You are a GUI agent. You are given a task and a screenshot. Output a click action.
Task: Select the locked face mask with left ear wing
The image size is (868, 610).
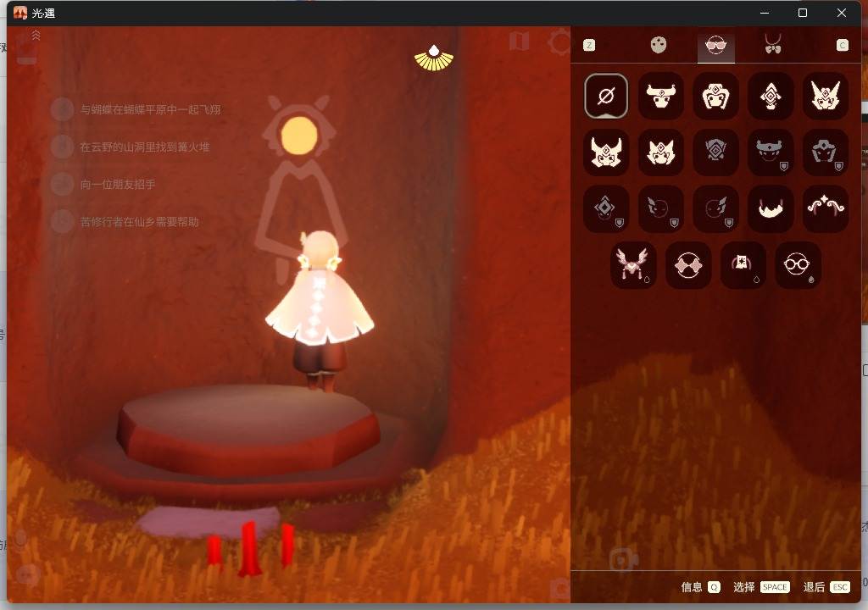660,208
